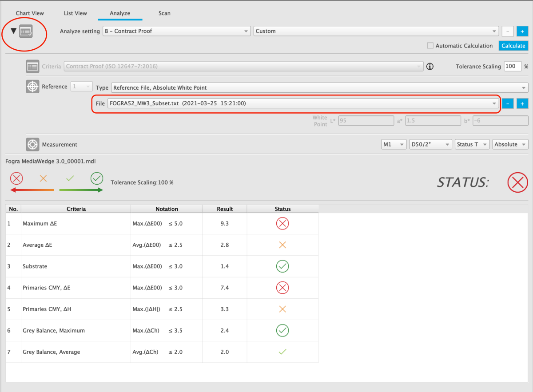Select Average ΔE criteria row text
The height and width of the screenshot is (392, 533).
pyautogui.click(x=37, y=245)
